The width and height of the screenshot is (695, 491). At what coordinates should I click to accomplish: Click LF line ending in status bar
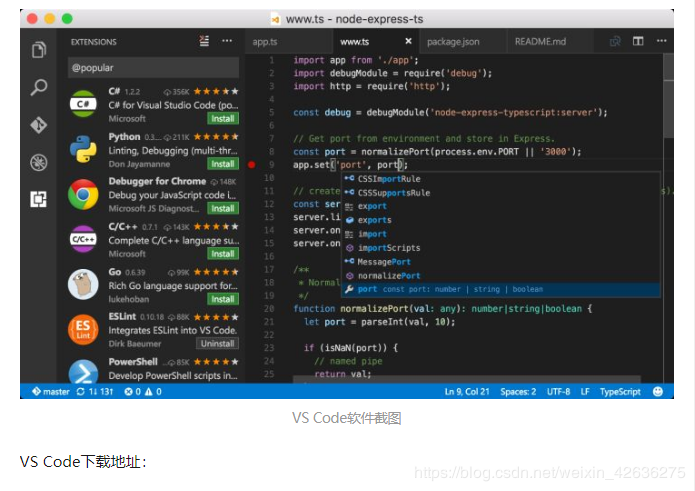coord(585,392)
